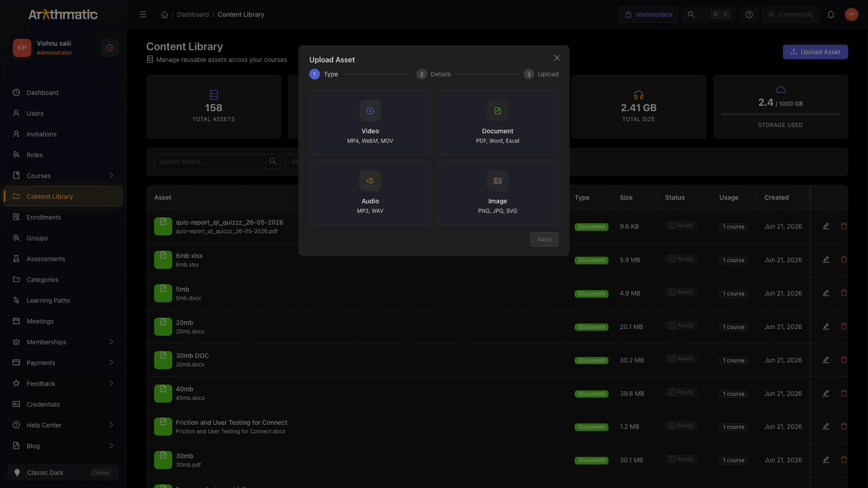
Task: Delete the 30mb pdf asset row
Action: [x=844, y=460]
